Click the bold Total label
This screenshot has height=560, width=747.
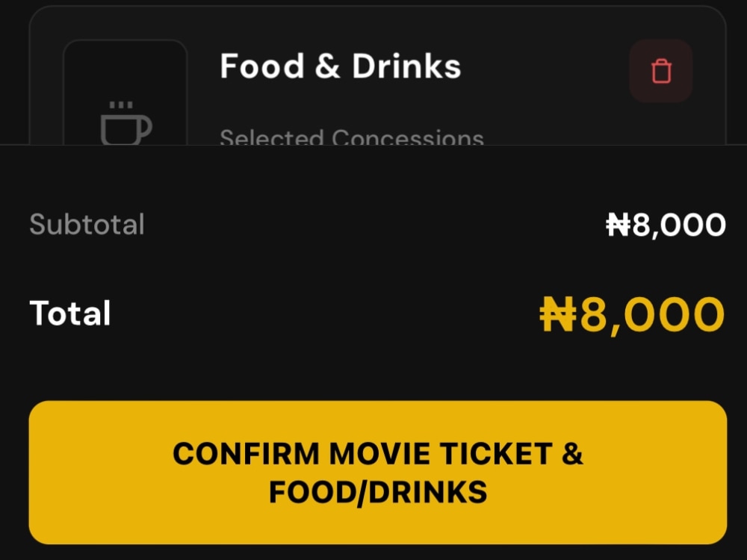pyautogui.click(x=70, y=313)
